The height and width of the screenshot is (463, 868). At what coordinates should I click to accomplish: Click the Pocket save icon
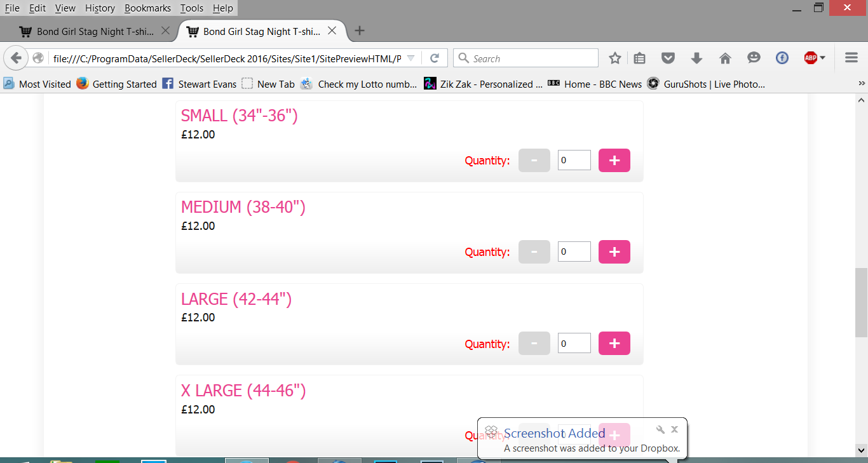(668, 58)
